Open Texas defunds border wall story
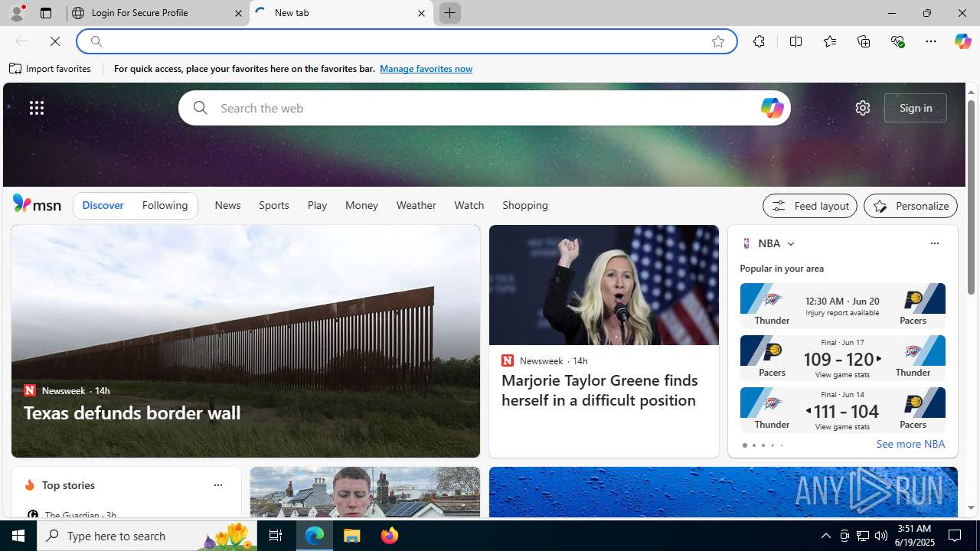 point(132,412)
